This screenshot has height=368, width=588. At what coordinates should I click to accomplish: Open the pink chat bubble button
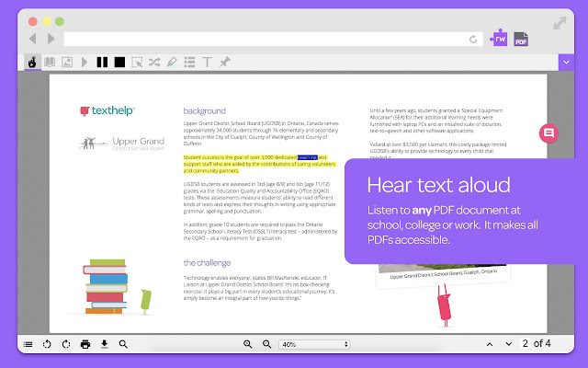[x=549, y=132]
